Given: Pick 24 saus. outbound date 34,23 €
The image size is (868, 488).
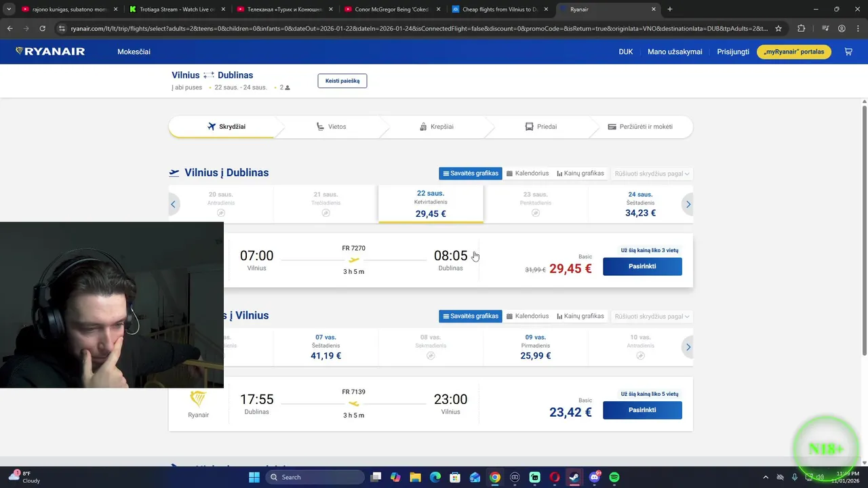Looking at the screenshot, I should tap(640, 204).
